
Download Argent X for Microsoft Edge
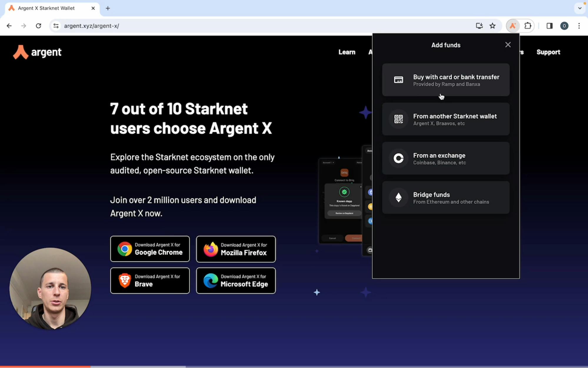(x=236, y=281)
